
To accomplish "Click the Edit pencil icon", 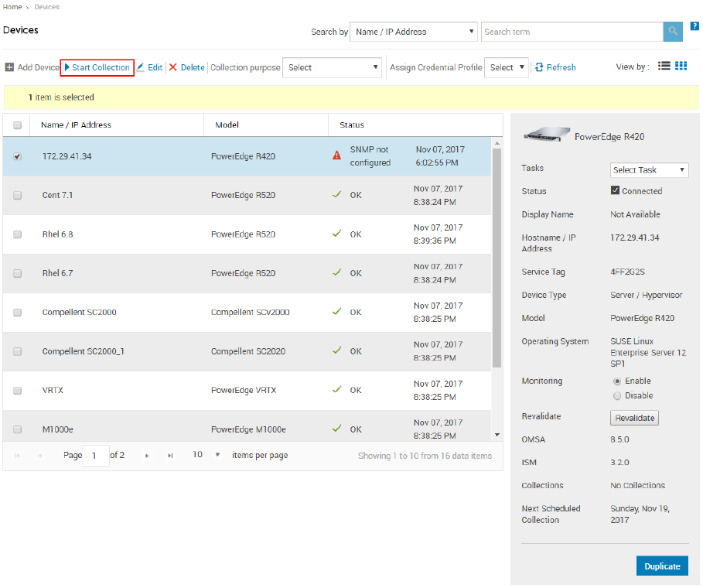I will pos(140,67).
